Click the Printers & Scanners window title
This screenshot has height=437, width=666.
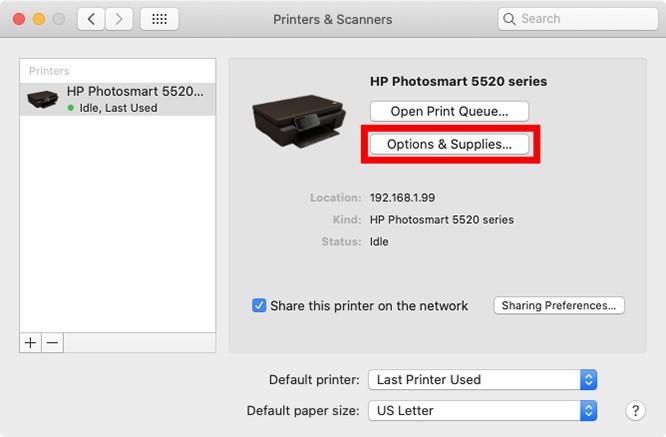pos(333,19)
